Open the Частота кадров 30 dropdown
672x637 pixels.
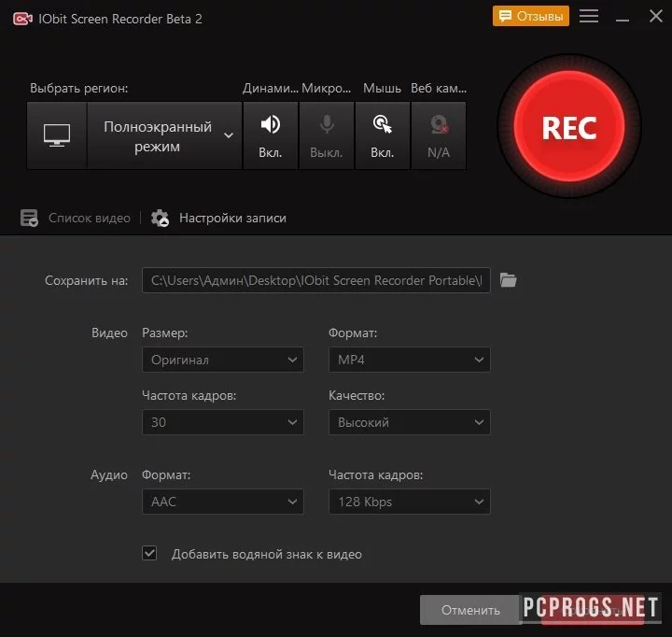[223, 422]
